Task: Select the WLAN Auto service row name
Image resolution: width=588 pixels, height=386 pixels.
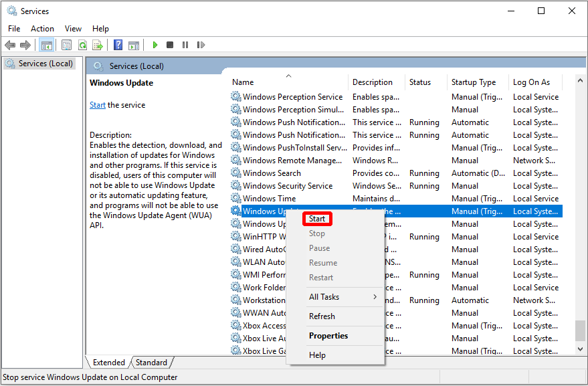Action: [264, 262]
